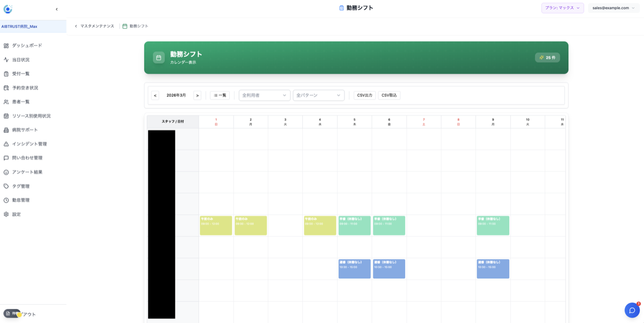Screen dimensions: 644x323
Task: Click the 当日状況 activity pulse icon
Action: point(6,60)
